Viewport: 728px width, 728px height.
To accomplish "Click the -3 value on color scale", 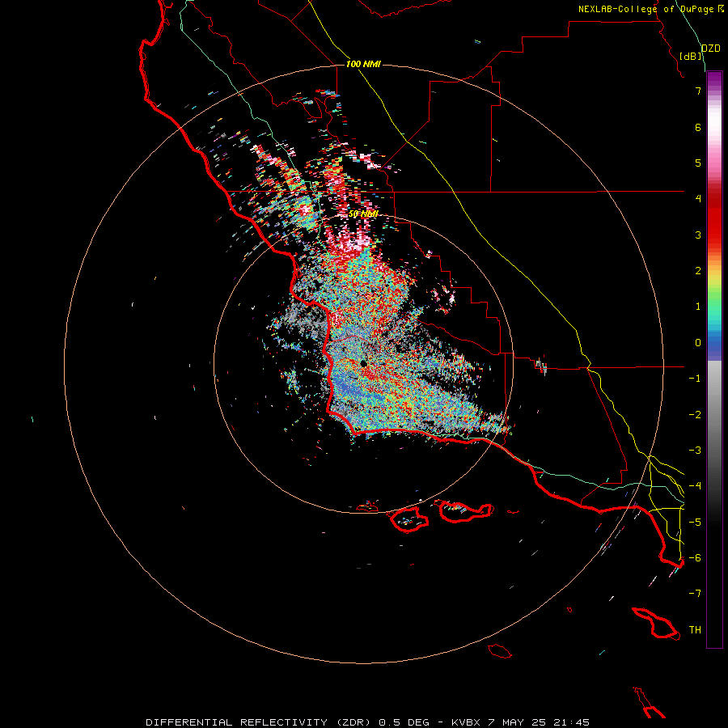I will [x=695, y=451].
